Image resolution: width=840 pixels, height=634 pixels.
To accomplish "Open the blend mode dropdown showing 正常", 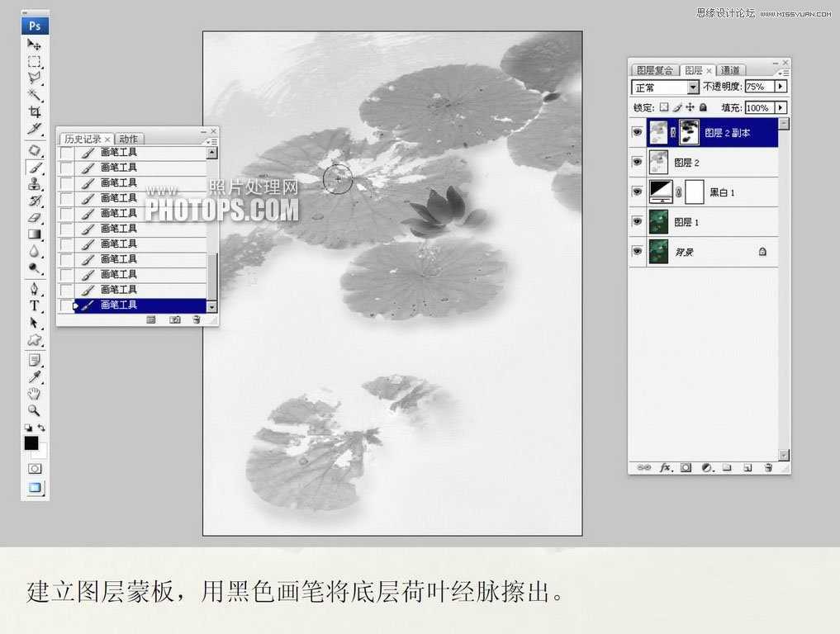I will coord(665,87).
